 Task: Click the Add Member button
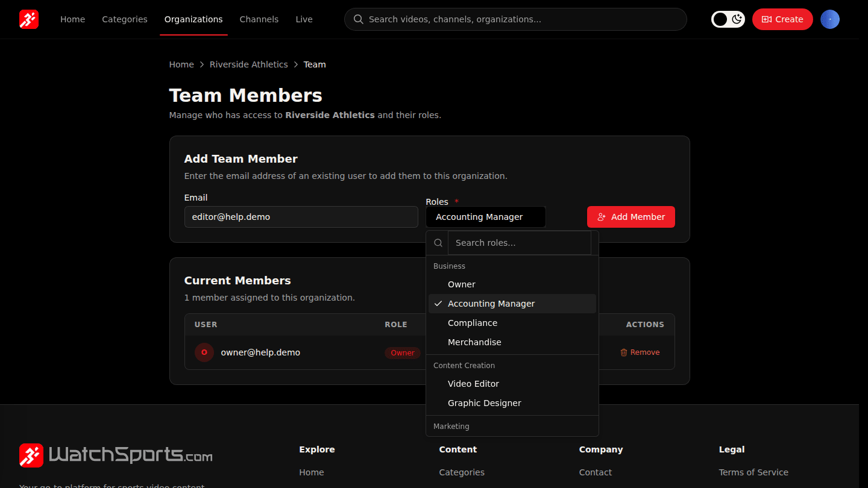[x=631, y=217]
